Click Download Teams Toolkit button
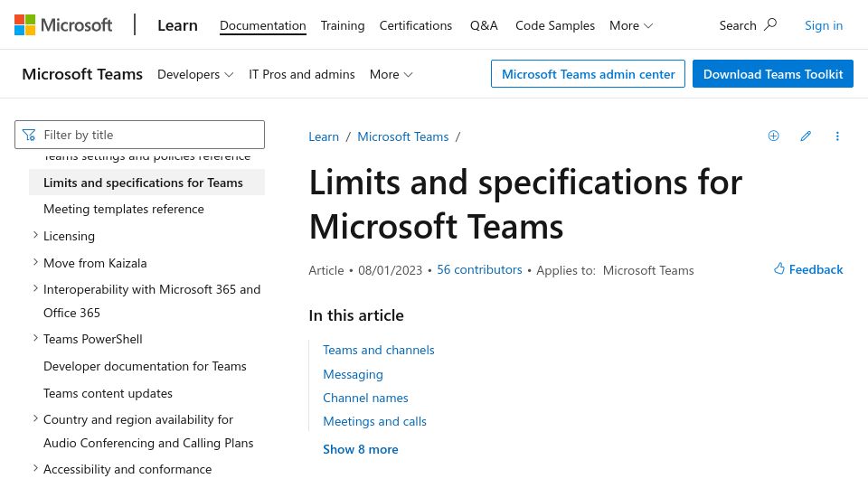Screen dimensions: 868x488 (x=773, y=73)
